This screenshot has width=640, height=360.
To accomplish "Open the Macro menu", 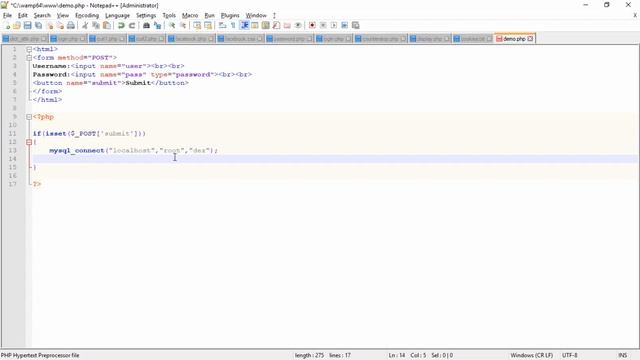I will 190,16.
